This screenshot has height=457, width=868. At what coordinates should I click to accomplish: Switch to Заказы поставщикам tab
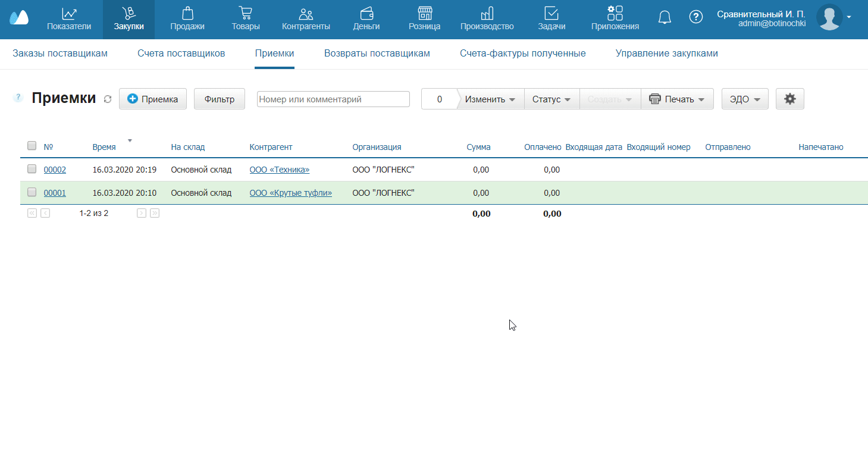click(x=60, y=54)
